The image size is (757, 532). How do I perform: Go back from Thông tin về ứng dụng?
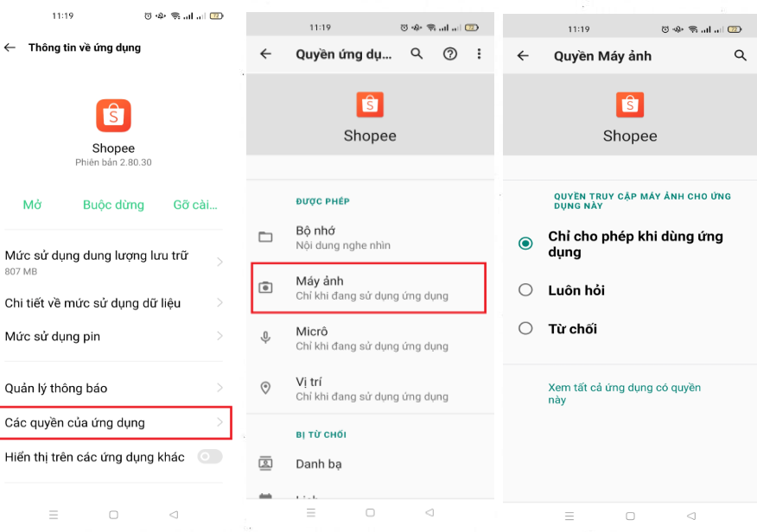pos(10,47)
